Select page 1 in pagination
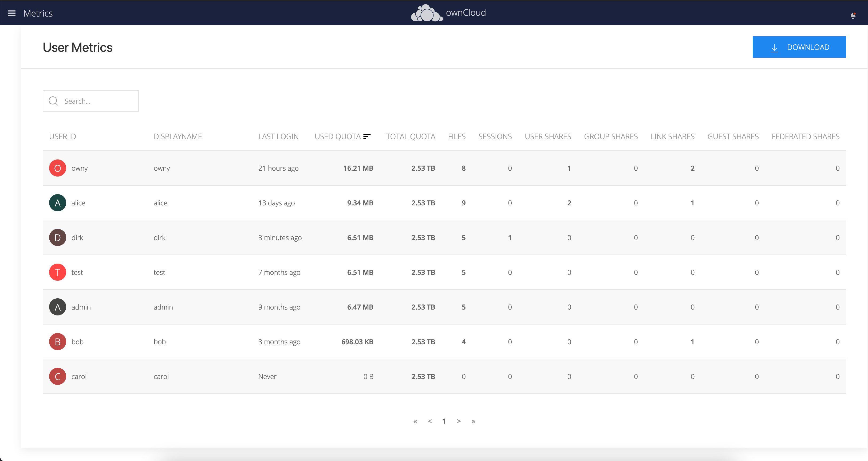The width and height of the screenshot is (868, 461). (444, 421)
